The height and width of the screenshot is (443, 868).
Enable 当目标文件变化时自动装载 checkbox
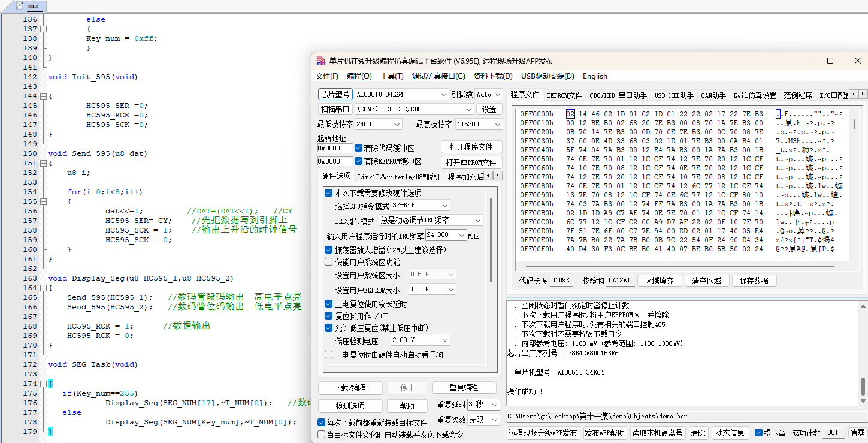(x=321, y=435)
